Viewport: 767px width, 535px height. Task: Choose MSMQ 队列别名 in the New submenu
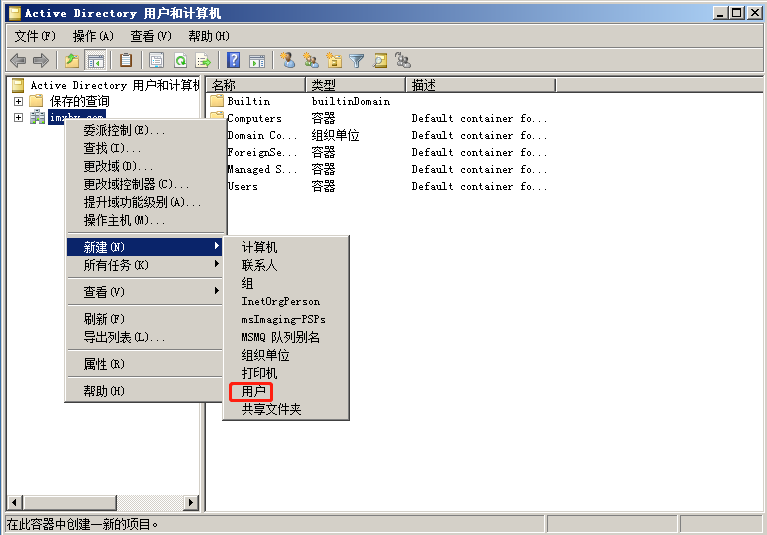(x=286, y=337)
